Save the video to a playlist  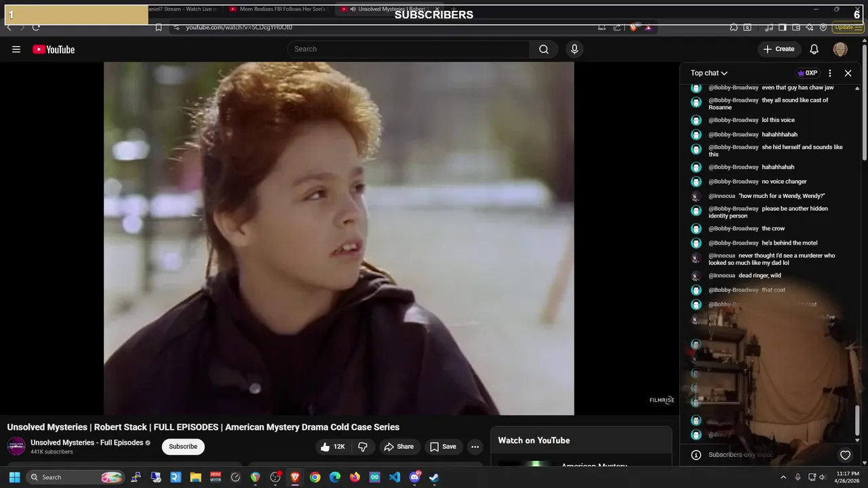click(443, 447)
